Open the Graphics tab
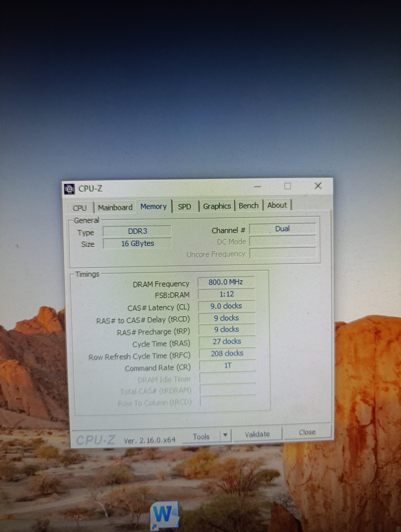The image size is (401, 532). click(x=217, y=206)
